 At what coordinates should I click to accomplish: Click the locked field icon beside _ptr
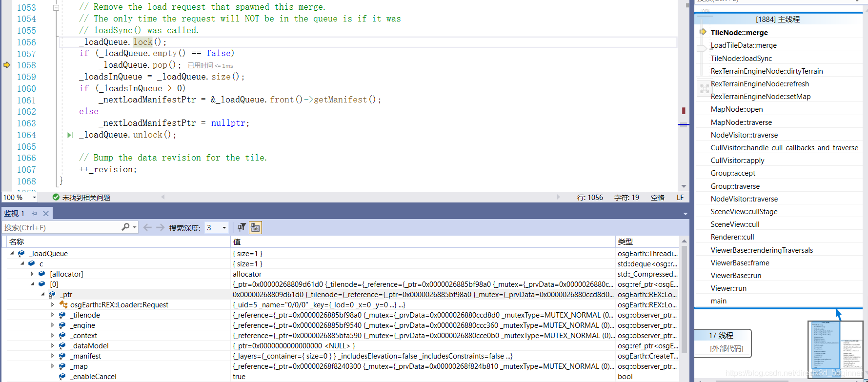(x=52, y=295)
